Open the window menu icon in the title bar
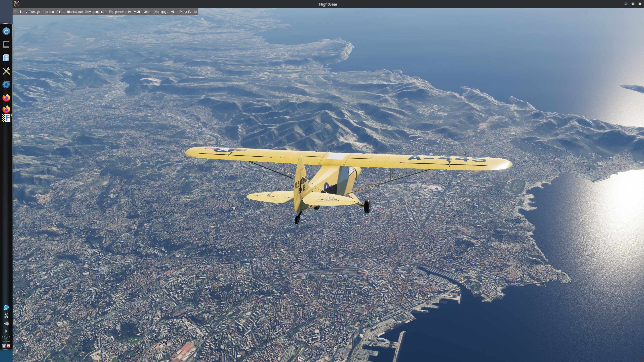 pyautogui.click(x=17, y=4)
